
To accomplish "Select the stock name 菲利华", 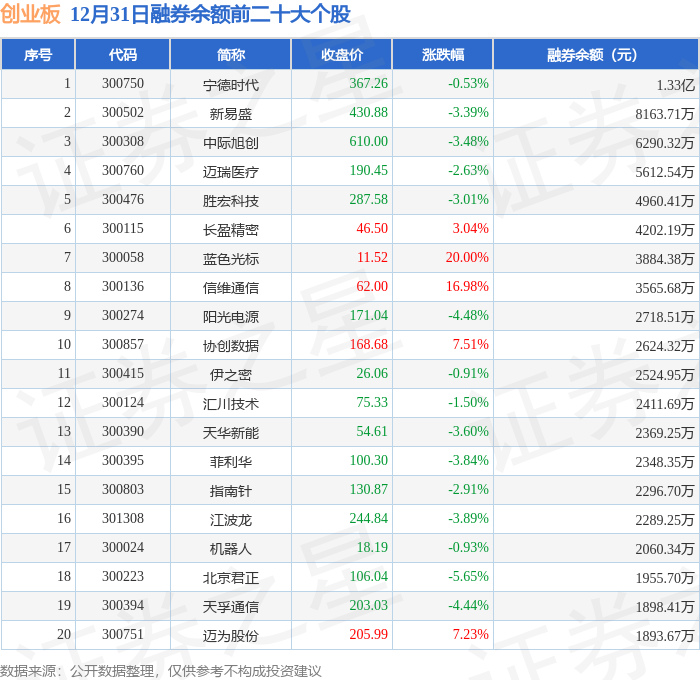I will (x=231, y=462).
